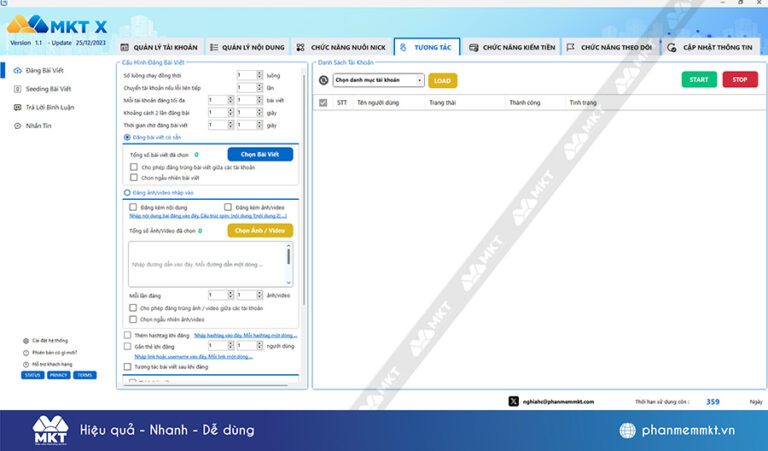The height and width of the screenshot is (451, 768).
Task: Click the globe icon beside phanmemmkt.vn
Action: (x=627, y=430)
